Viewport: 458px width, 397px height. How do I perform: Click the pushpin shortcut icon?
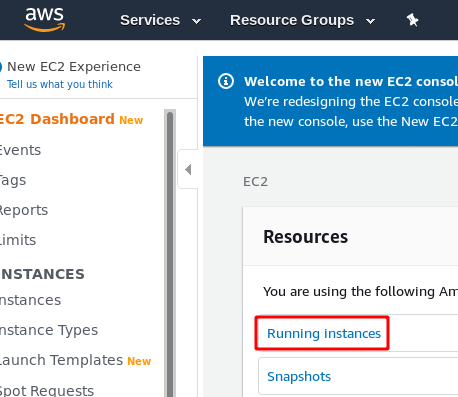tap(412, 20)
